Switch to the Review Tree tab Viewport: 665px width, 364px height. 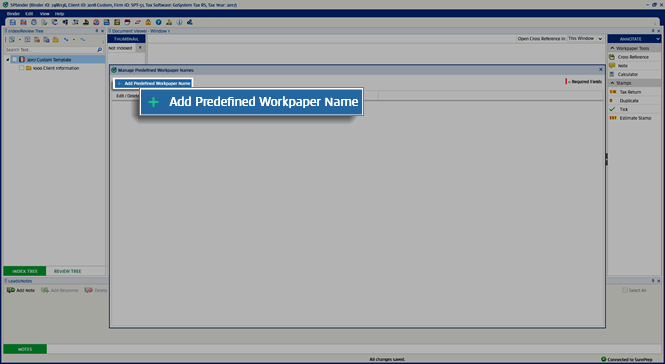coord(67,271)
